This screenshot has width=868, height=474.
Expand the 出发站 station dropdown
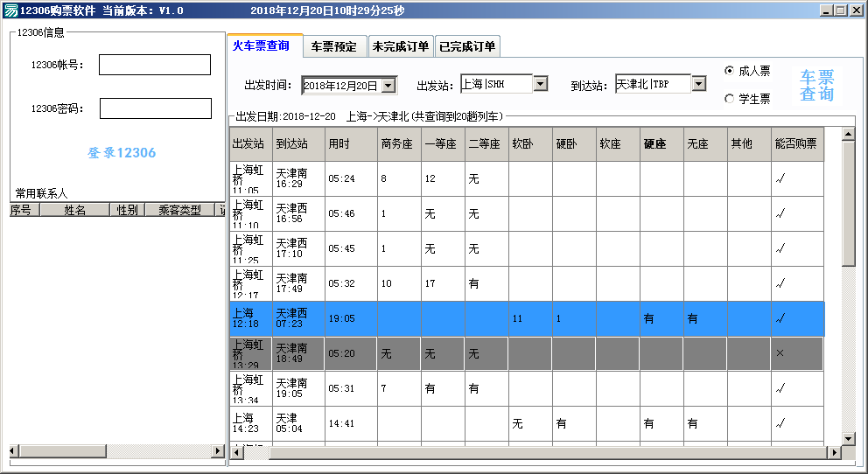coord(540,84)
